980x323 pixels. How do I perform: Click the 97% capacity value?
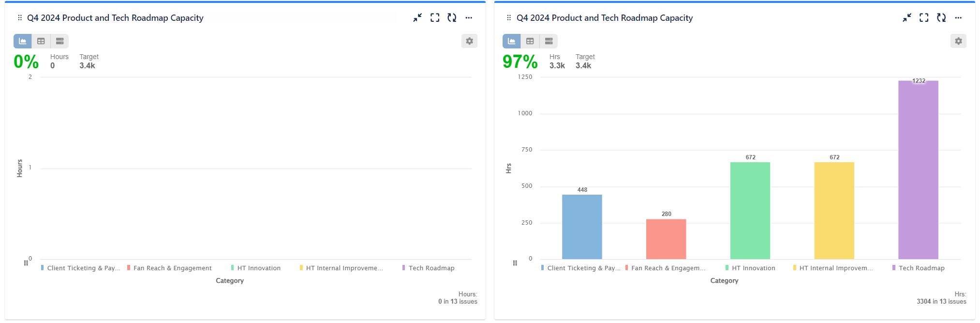tap(520, 62)
